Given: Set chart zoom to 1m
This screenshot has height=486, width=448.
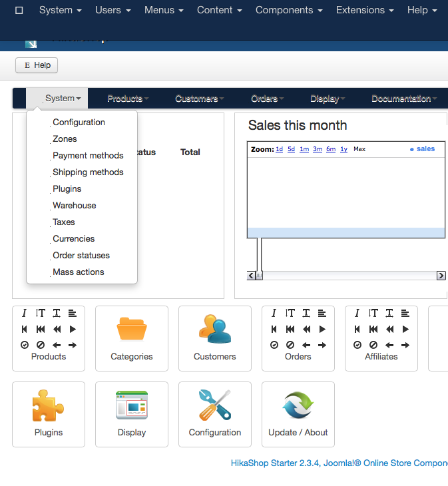Looking at the screenshot, I should coord(304,149).
